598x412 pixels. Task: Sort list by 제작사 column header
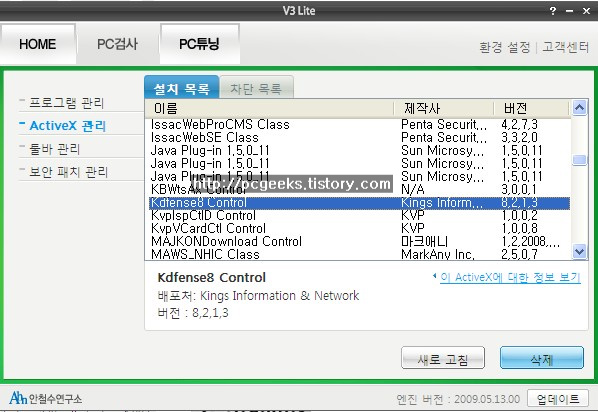[x=443, y=108]
